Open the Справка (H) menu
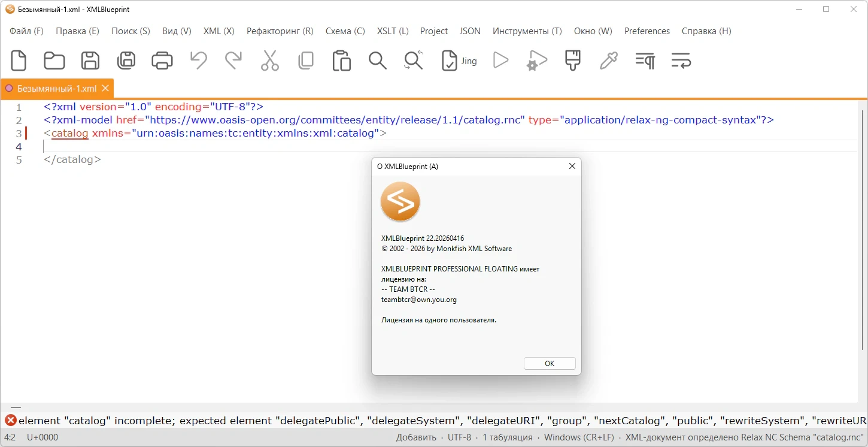Screen dimensions: 868x447 pyautogui.click(x=706, y=31)
